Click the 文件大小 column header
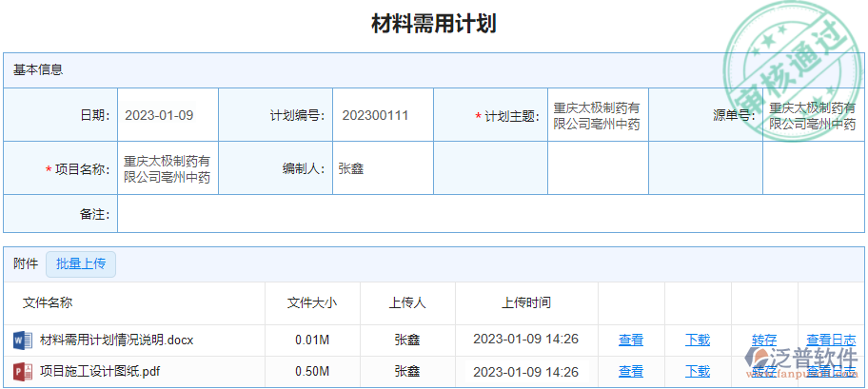 pyautogui.click(x=312, y=302)
